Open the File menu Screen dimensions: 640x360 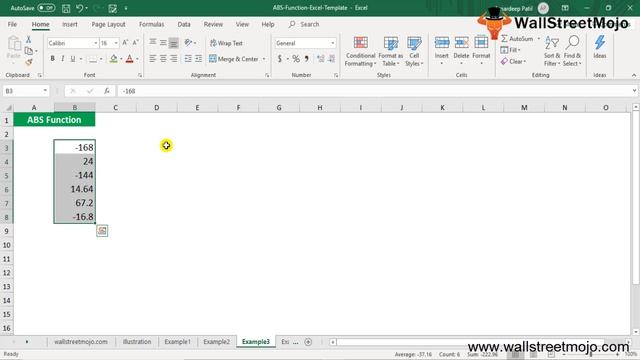pos(12,24)
